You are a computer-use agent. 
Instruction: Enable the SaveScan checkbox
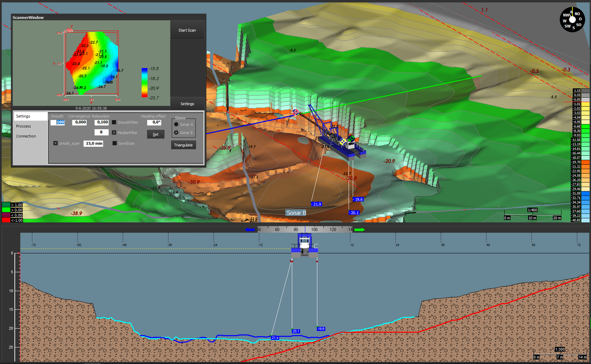pyautogui.click(x=115, y=143)
